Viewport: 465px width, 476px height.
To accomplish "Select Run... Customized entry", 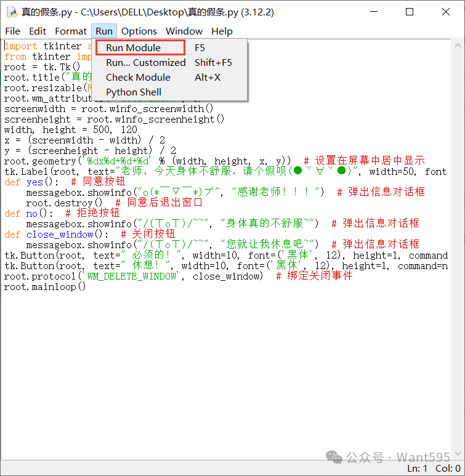I will coord(169,63).
